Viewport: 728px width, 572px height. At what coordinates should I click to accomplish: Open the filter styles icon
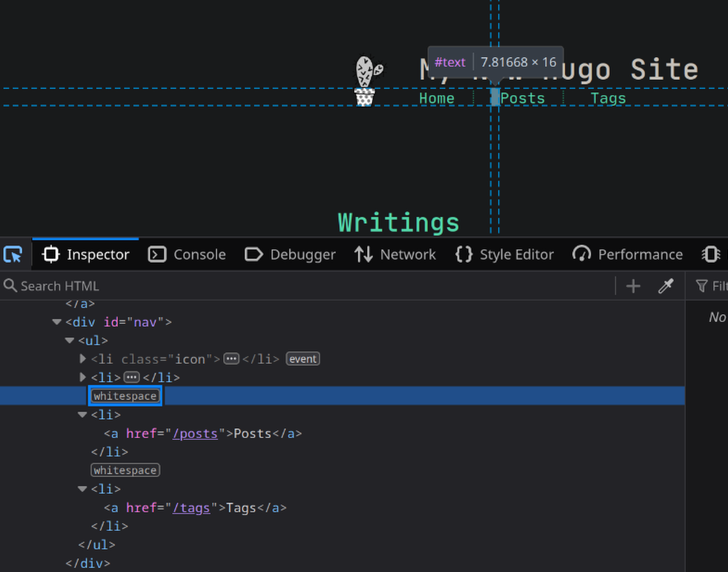tap(702, 285)
